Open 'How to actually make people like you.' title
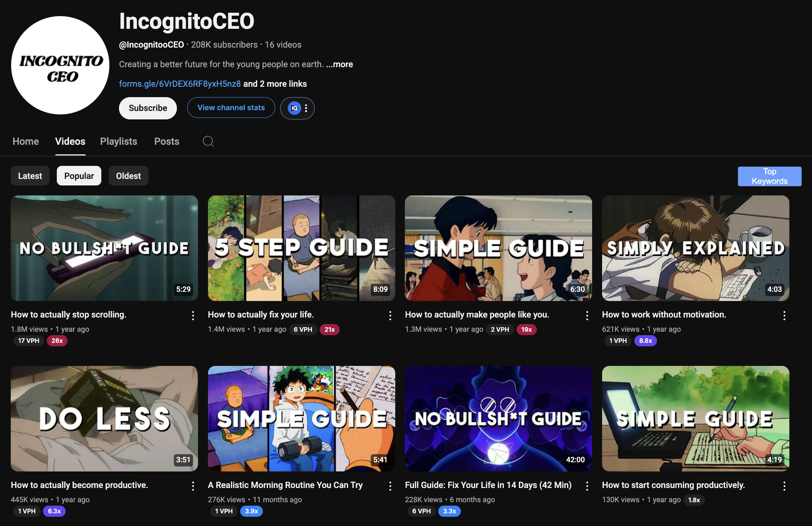Image resolution: width=812 pixels, height=526 pixels. (x=477, y=314)
